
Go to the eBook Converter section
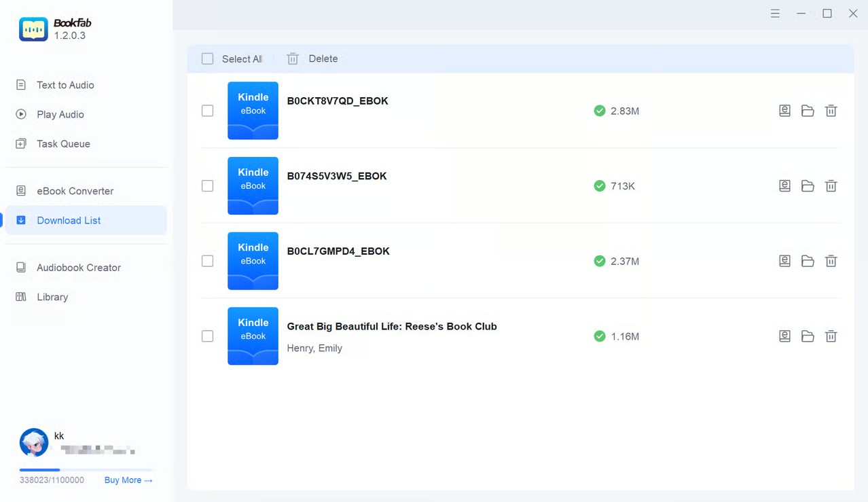click(x=75, y=191)
